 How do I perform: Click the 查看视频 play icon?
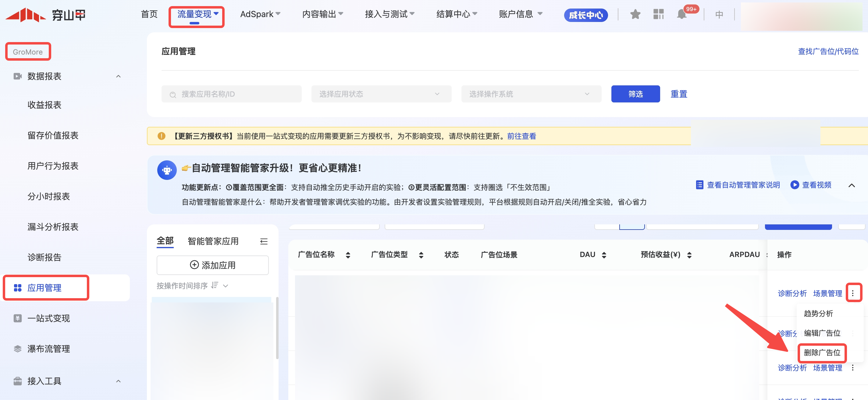click(x=795, y=185)
